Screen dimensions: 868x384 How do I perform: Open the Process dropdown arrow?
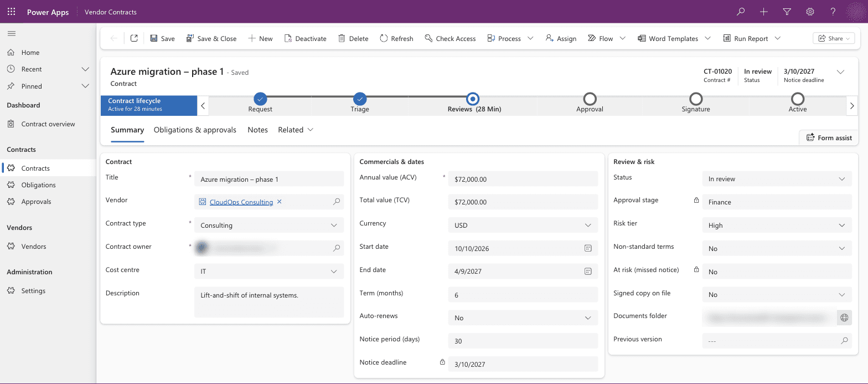click(530, 38)
